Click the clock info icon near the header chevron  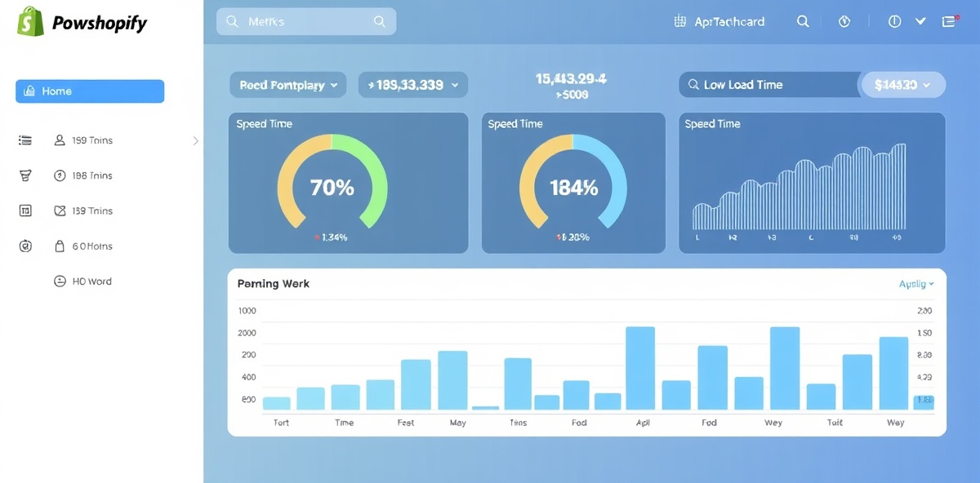tap(894, 21)
